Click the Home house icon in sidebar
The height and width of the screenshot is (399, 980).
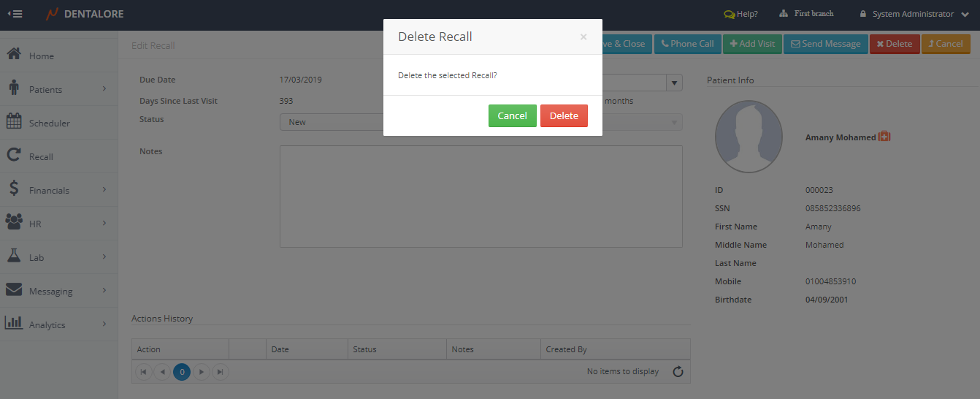pos(13,55)
